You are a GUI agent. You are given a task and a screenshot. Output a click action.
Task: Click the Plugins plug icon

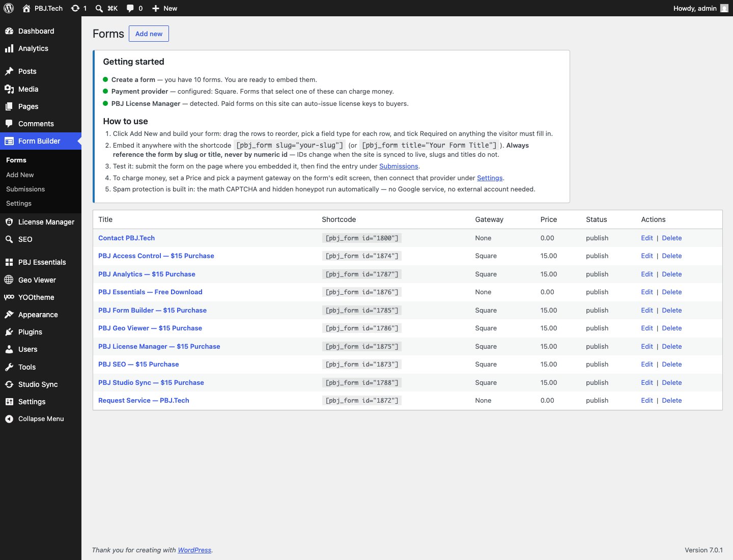click(9, 332)
